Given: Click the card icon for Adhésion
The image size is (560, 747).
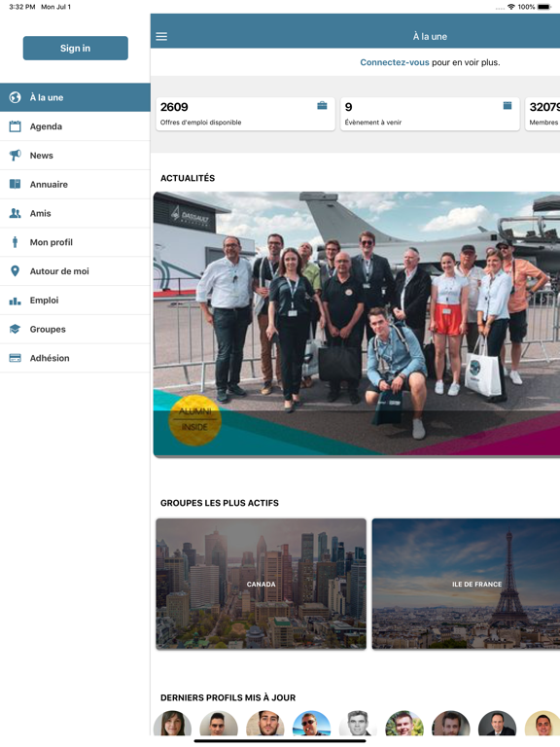Looking at the screenshot, I should [x=16, y=358].
